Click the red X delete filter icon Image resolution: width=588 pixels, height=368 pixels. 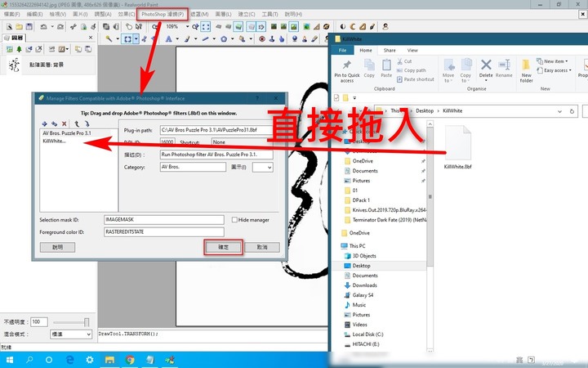65,123
